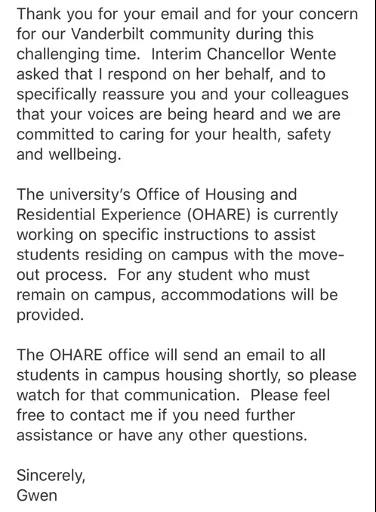
Task: Click the word "committed" in first paragraph
Action: tap(55, 135)
